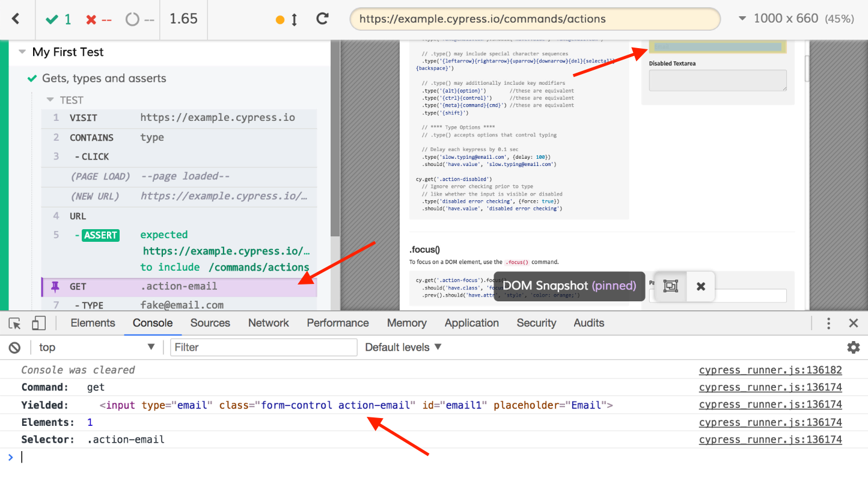
Task: Open the DevTools settings gear
Action: click(x=853, y=347)
